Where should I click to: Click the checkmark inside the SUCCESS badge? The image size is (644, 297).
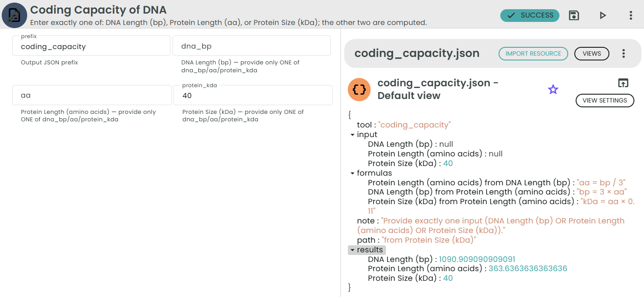tap(511, 15)
